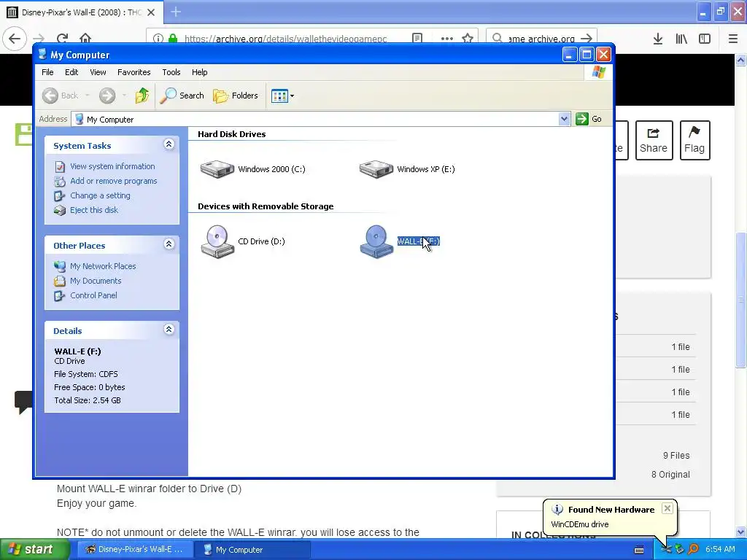
Task: Click Change a setting link
Action: click(100, 195)
